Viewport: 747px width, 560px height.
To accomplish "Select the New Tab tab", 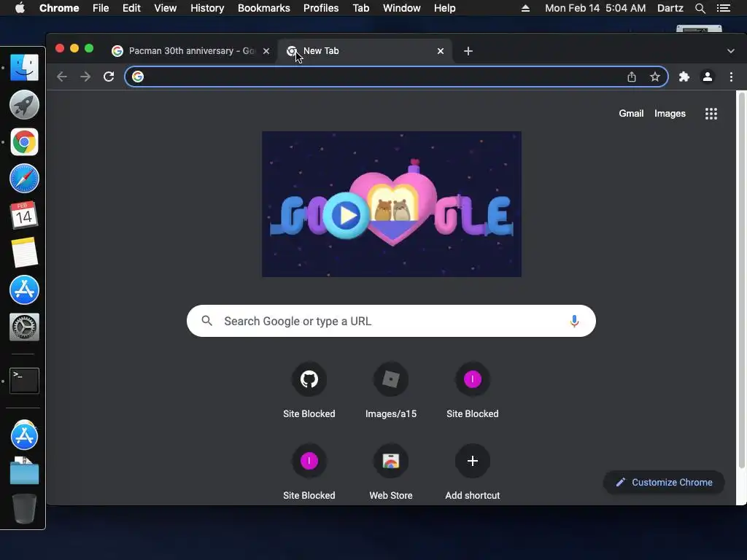I will 365,51.
